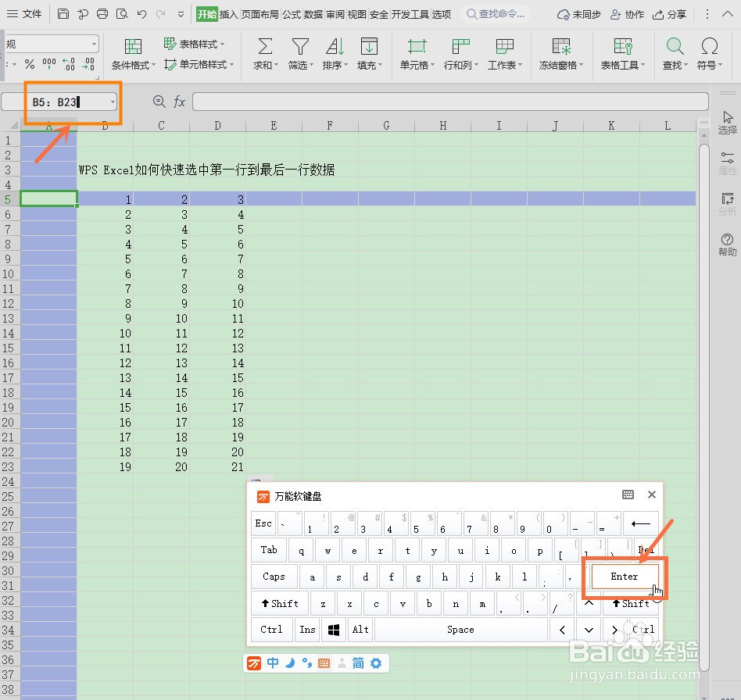The height and width of the screenshot is (700, 741).
Task: Click the fx insert function icon
Action: (x=181, y=101)
